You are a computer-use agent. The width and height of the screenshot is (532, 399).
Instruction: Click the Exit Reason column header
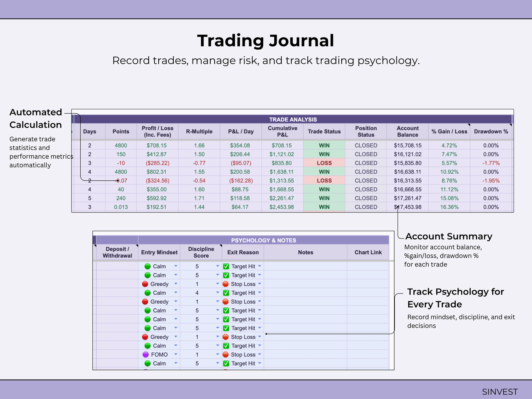coord(243,252)
